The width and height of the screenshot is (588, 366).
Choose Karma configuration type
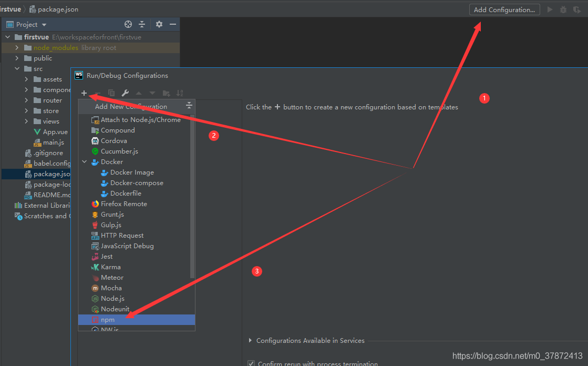(x=137, y=267)
